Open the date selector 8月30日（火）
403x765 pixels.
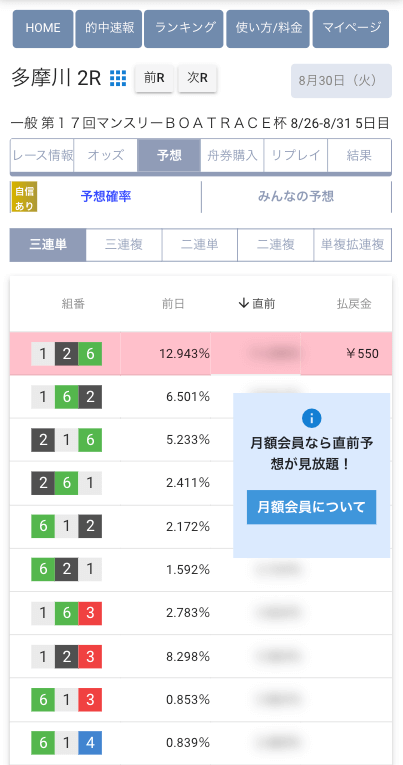click(341, 81)
